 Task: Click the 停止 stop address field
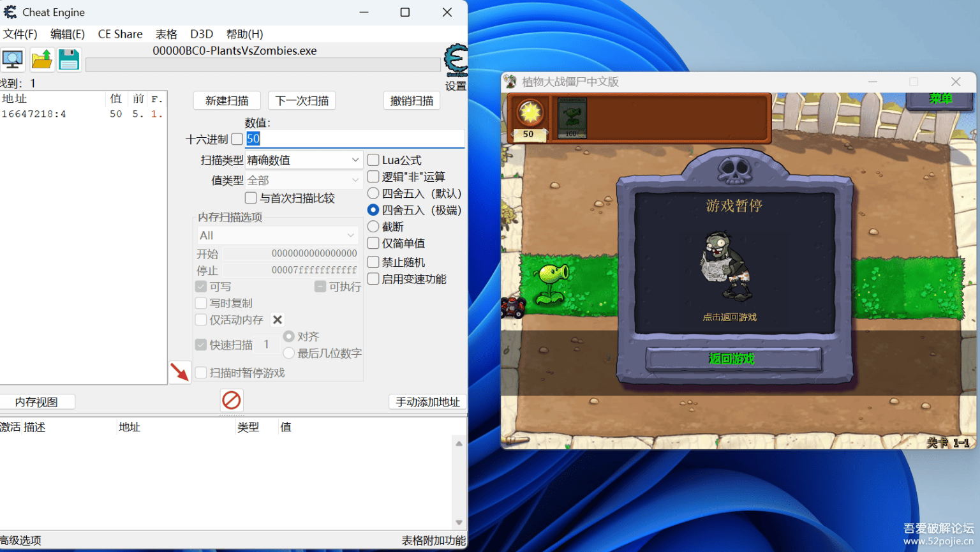(291, 270)
